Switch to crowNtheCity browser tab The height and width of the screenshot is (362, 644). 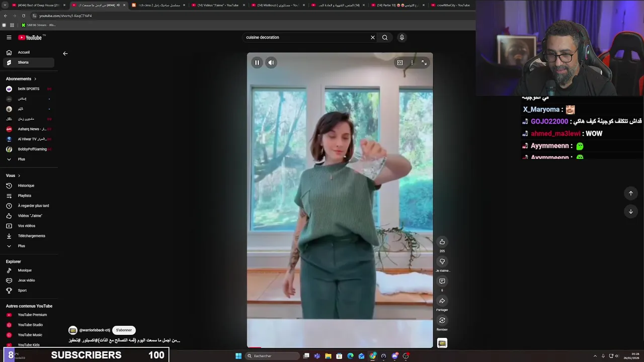(x=453, y=5)
